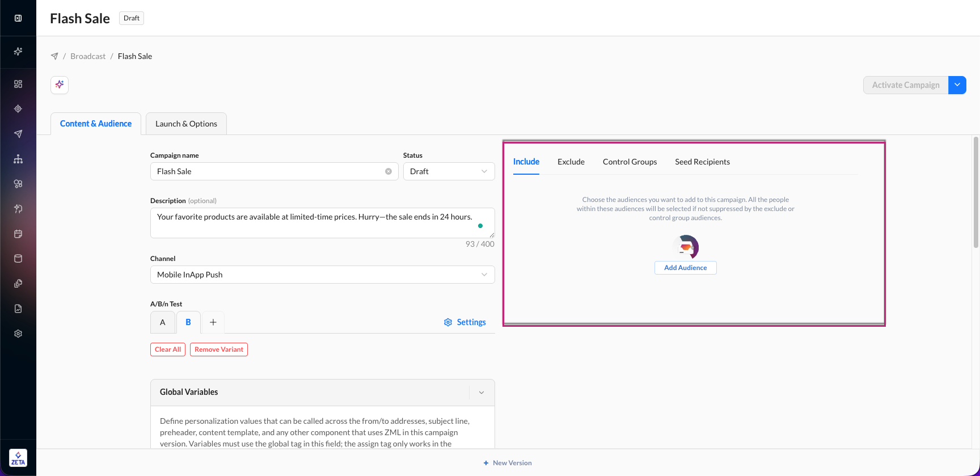Click the page vertical scrollbar
The height and width of the screenshot is (476, 980).
click(976, 192)
